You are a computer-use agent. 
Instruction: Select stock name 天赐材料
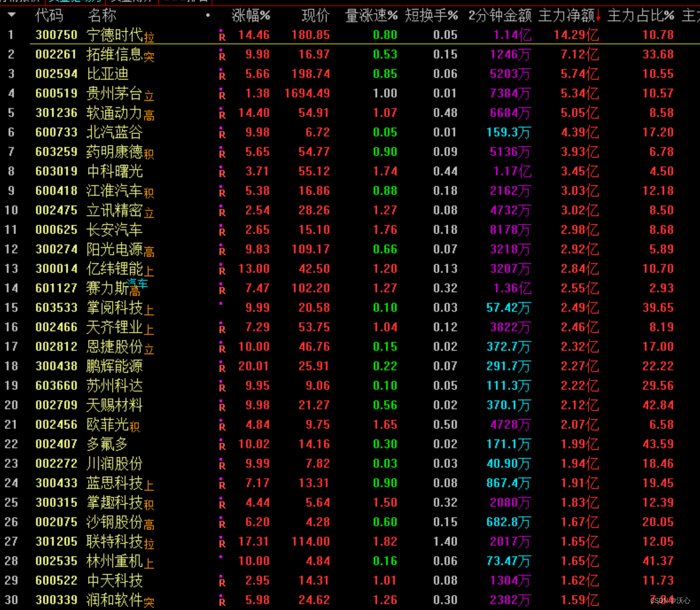(115, 405)
